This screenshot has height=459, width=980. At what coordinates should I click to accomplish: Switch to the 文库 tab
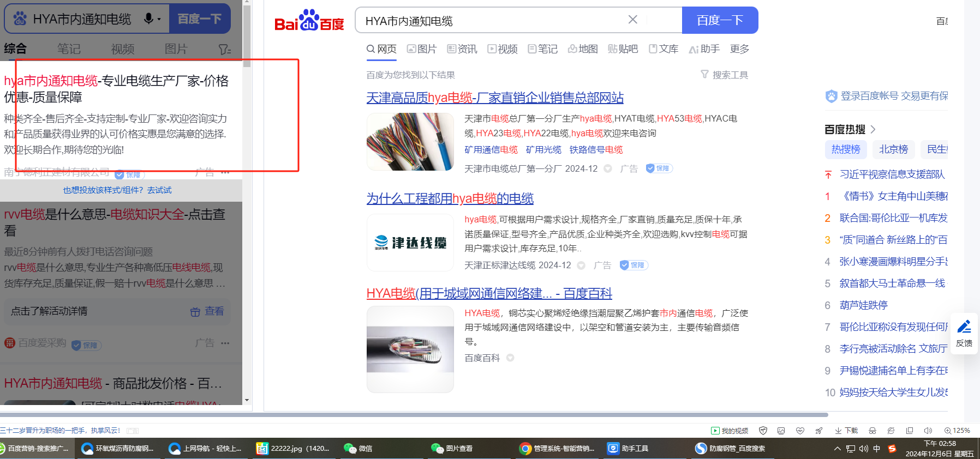click(x=664, y=49)
